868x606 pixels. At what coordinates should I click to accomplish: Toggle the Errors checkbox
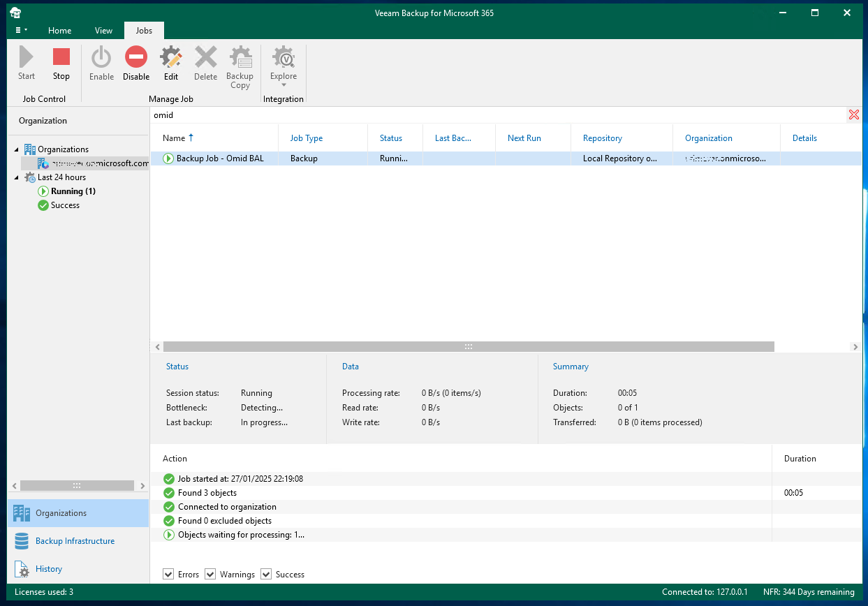pos(168,574)
